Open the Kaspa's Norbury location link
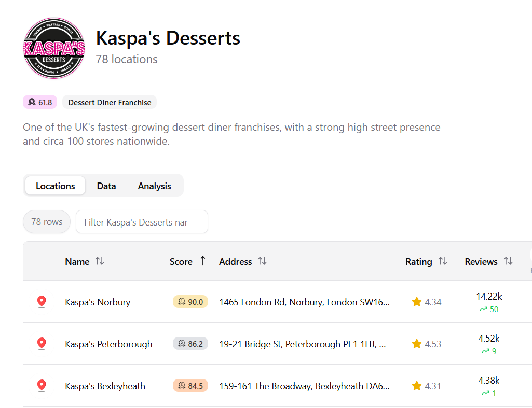This screenshot has height=408, width=532. pos(98,302)
